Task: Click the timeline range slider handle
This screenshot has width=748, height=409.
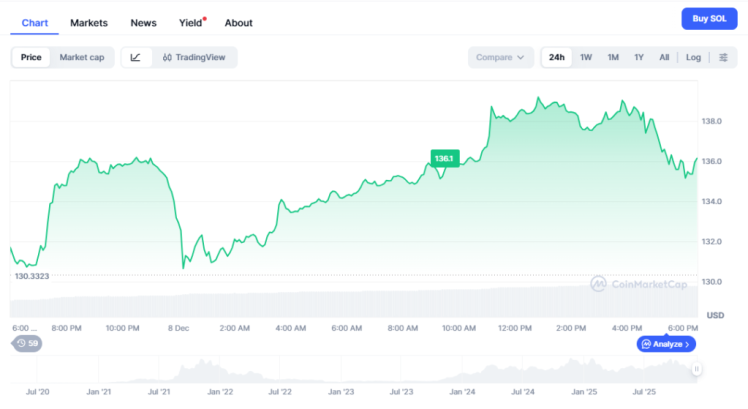Action: (x=696, y=369)
